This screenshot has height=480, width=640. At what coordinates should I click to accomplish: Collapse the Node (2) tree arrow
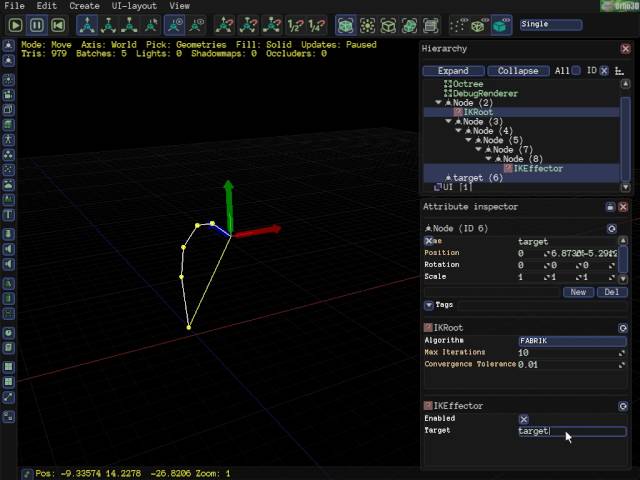pyautogui.click(x=438, y=102)
